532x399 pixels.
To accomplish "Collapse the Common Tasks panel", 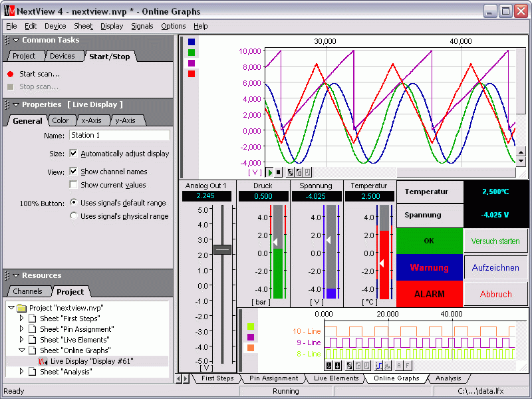I will click(x=15, y=41).
